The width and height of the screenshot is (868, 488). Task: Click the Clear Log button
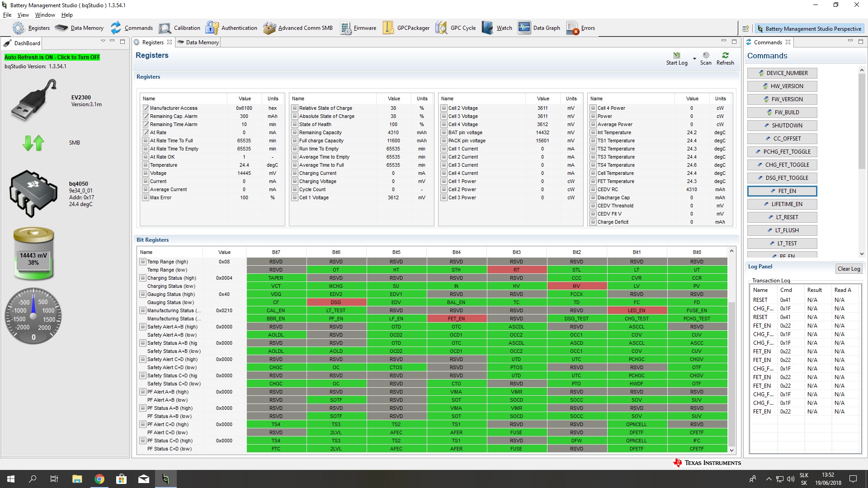849,269
